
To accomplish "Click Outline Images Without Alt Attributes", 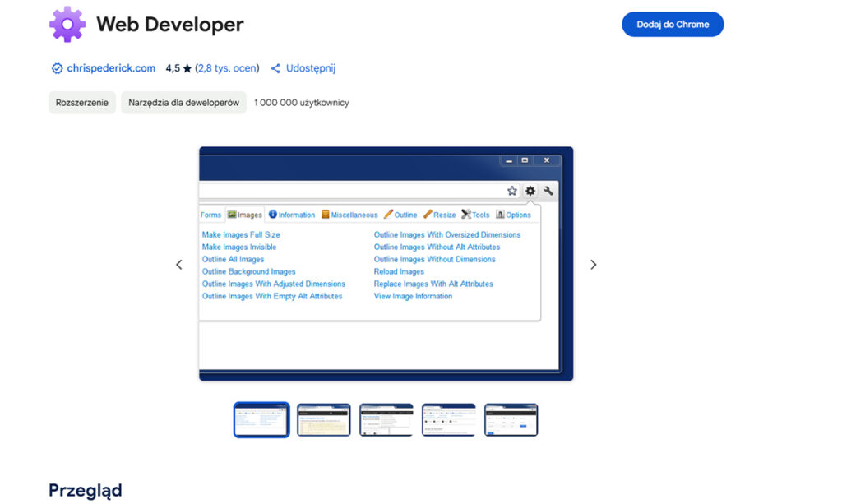I will click(x=437, y=247).
